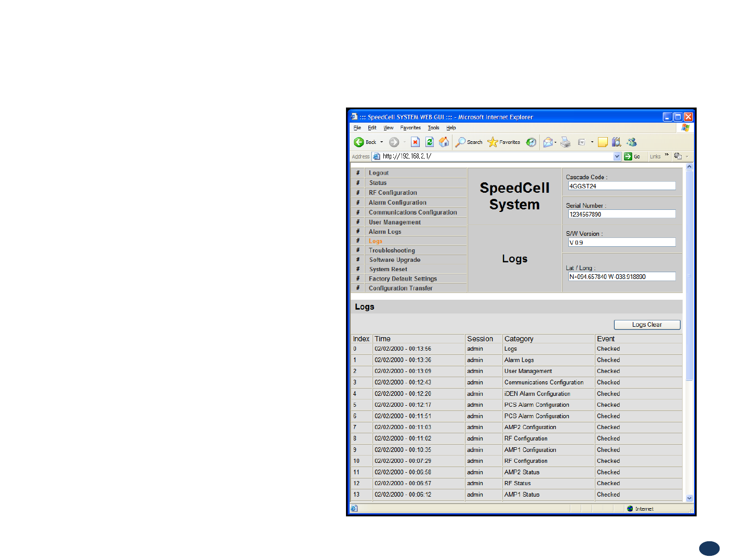This screenshot has height=560, width=746.
Task: Open the Help menu
Action: coord(451,128)
